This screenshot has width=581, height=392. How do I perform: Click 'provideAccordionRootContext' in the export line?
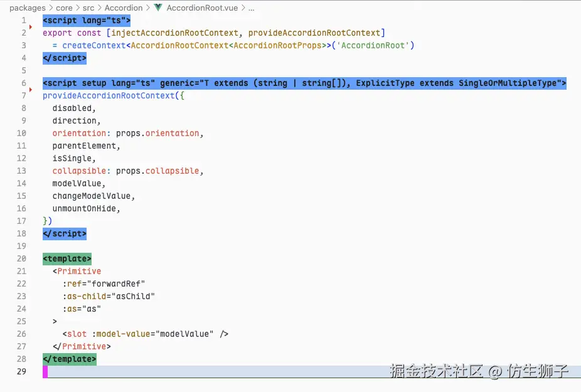314,33
